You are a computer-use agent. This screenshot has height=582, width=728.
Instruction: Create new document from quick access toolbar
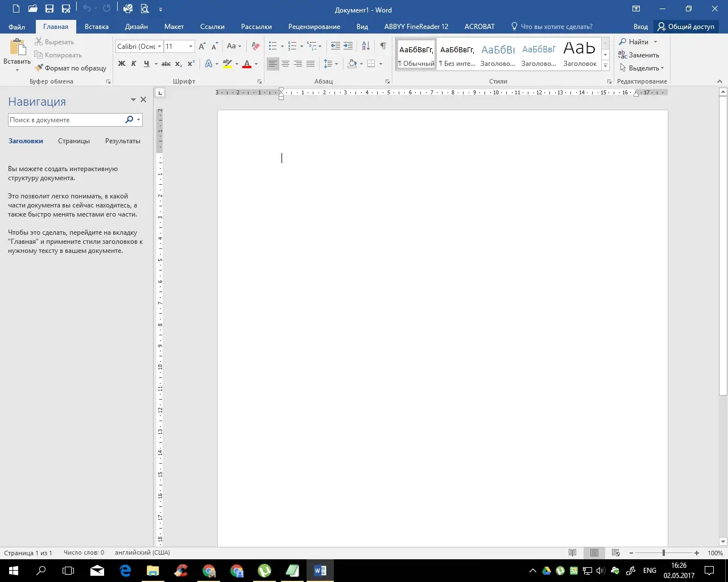point(16,9)
